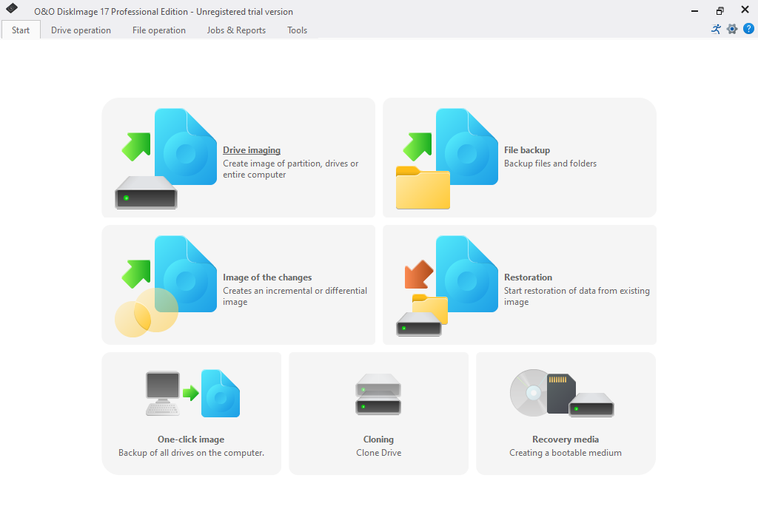Follow the Drive imaging link
The image size is (758, 532).
click(252, 150)
